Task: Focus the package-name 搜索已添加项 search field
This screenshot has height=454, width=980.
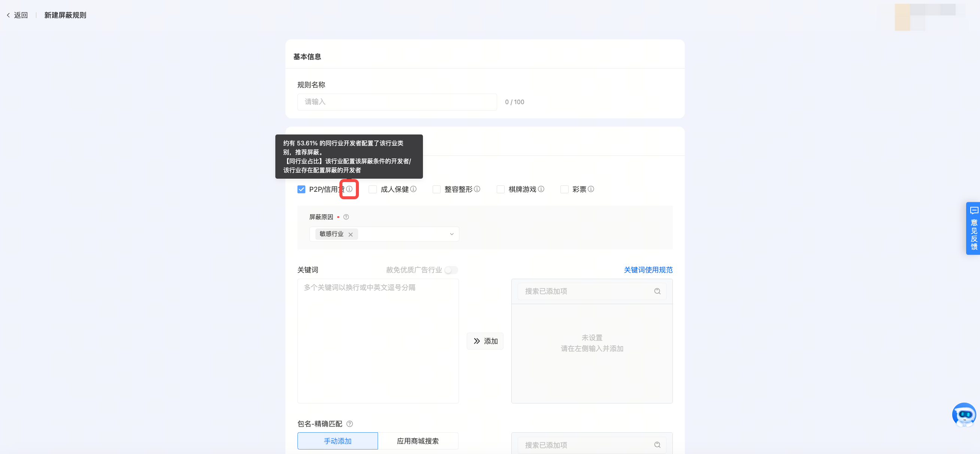Action: click(592, 445)
